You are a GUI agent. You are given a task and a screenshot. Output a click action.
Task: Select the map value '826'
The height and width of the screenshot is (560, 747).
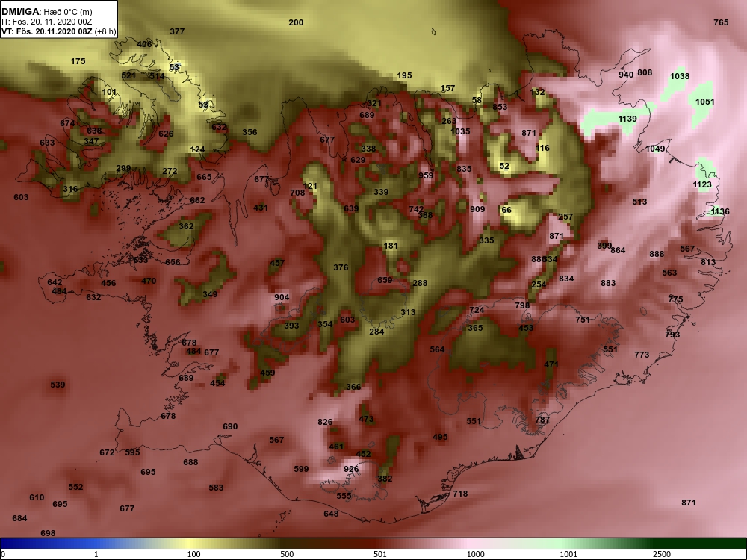click(x=325, y=422)
